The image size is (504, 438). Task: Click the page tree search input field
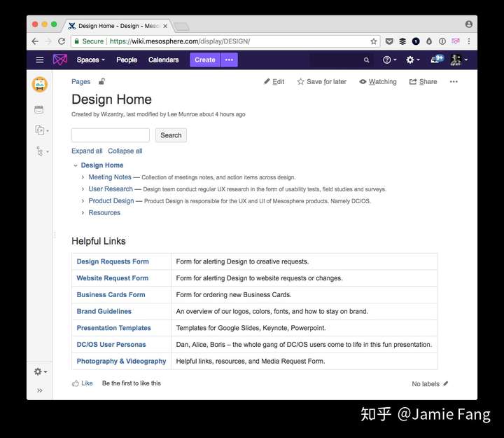(x=111, y=135)
